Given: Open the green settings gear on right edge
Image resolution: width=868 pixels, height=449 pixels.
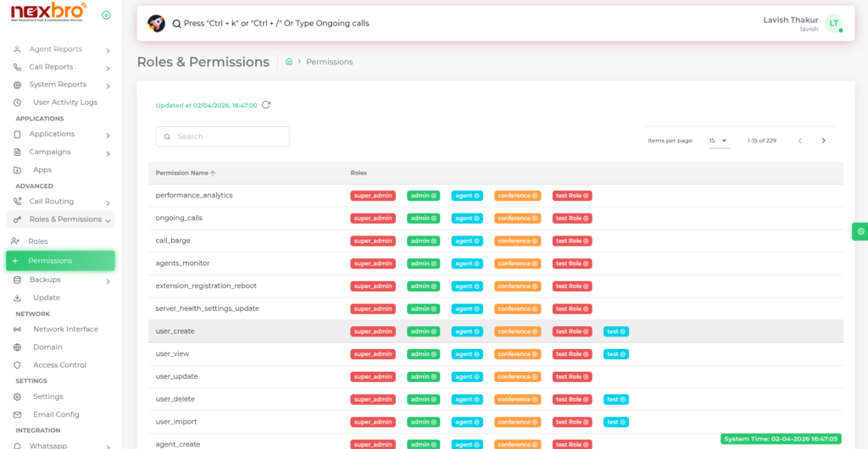Looking at the screenshot, I should tap(860, 231).
